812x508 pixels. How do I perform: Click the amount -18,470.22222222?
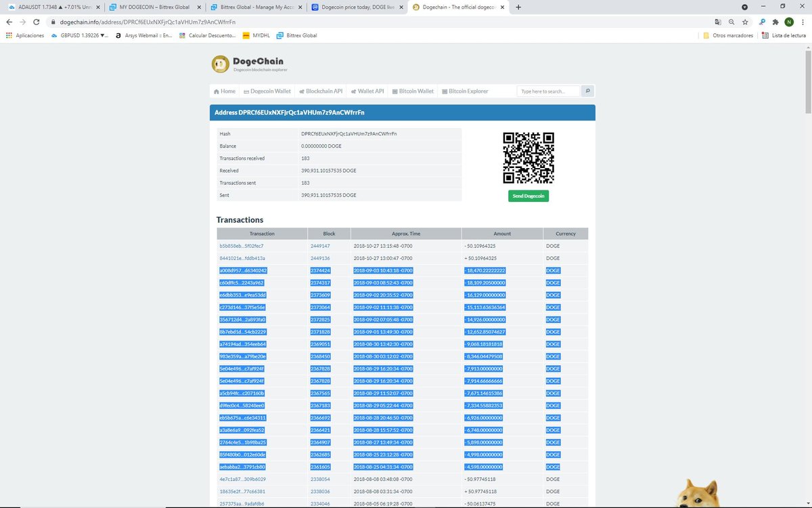click(484, 270)
